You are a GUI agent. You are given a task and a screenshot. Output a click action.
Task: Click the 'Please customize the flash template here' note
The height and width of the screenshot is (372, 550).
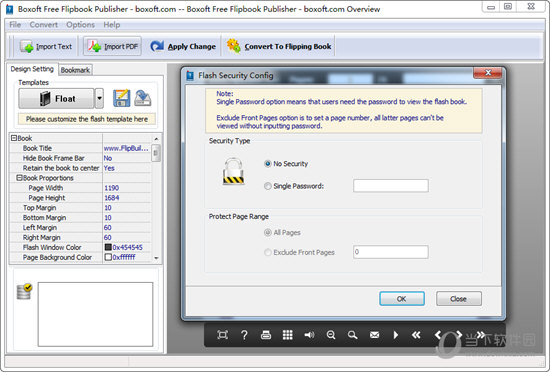pyautogui.click(x=87, y=119)
